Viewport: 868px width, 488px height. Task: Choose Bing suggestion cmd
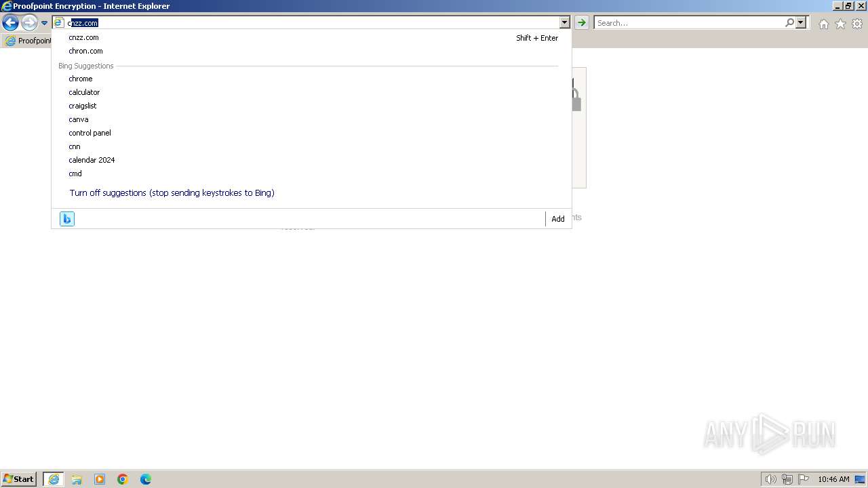312,174
